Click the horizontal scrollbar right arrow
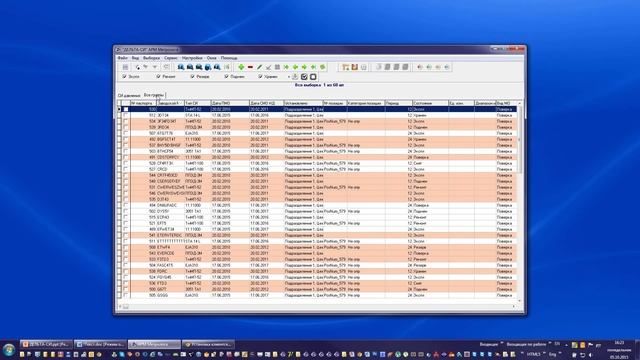640x360 pixels. tap(514, 307)
